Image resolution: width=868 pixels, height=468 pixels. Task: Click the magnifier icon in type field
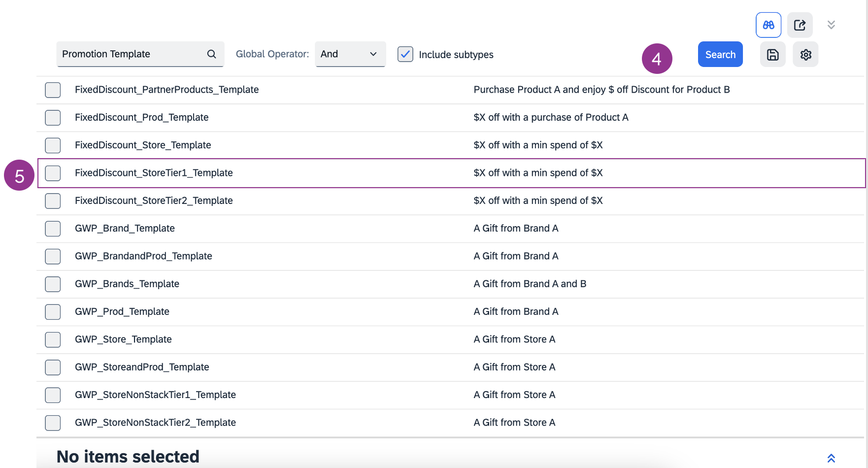211,54
